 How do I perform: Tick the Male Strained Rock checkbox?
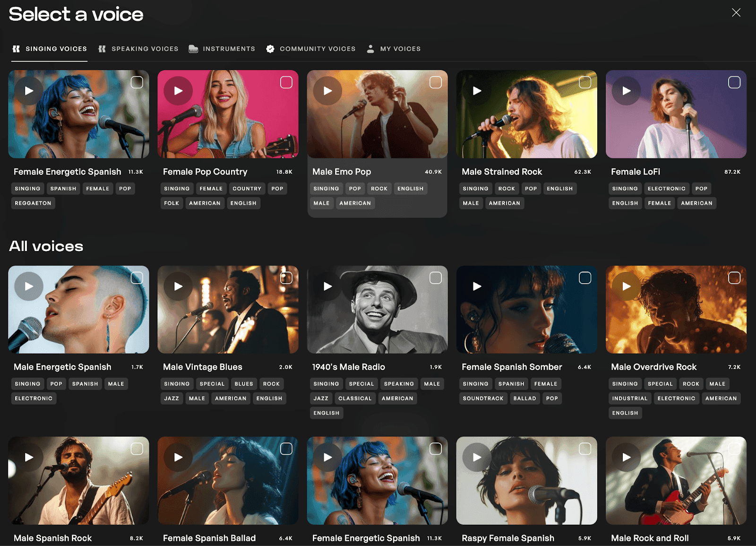pyautogui.click(x=585, y=82)
